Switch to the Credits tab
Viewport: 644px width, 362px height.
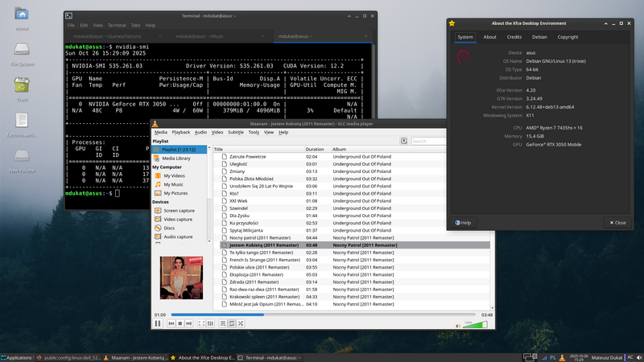(514, 37)
